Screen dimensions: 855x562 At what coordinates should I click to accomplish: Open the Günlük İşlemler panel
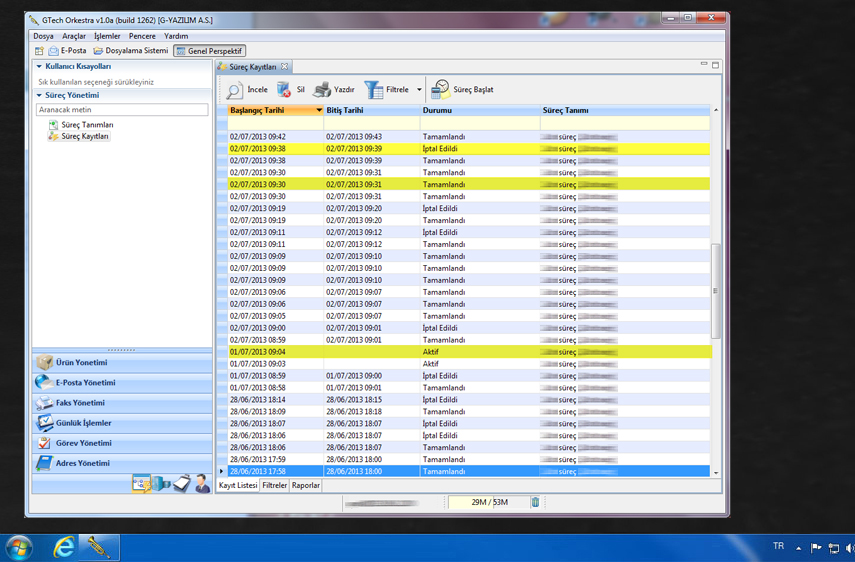tap(122, 423)
